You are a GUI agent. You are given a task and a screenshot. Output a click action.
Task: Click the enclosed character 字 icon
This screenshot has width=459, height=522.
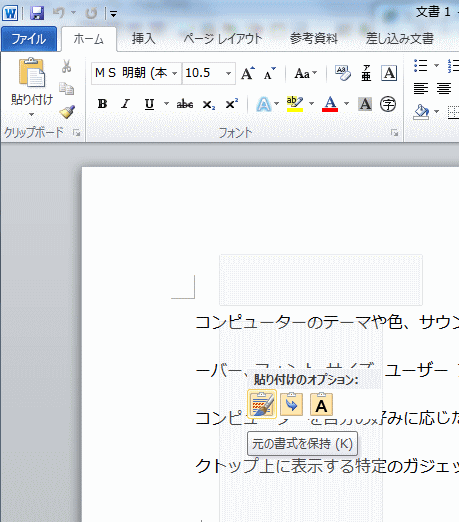click(388, 104)
